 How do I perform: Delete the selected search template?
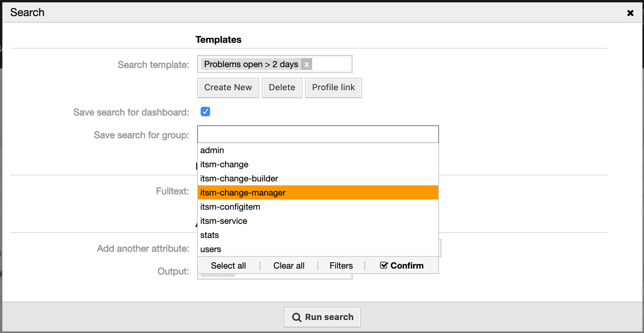coord(282,88)
